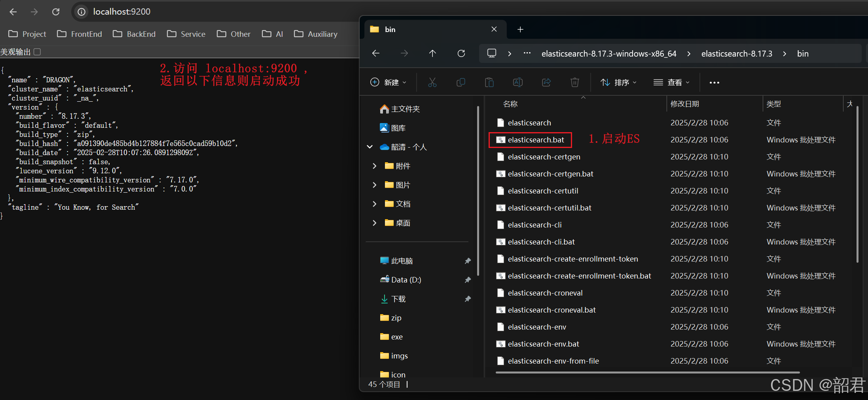
Task: Open the 排序 (Sort) dropdown
Action: 618,82
